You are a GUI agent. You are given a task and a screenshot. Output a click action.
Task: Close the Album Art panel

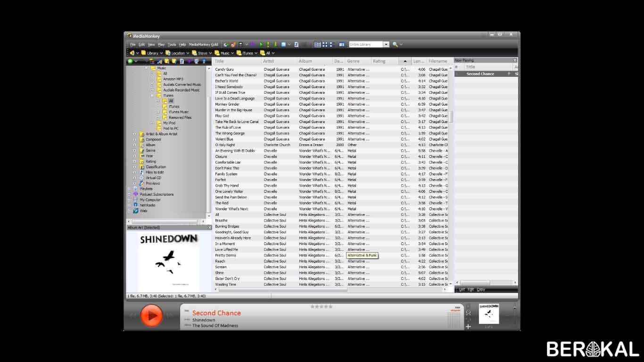tap(210, 228)
